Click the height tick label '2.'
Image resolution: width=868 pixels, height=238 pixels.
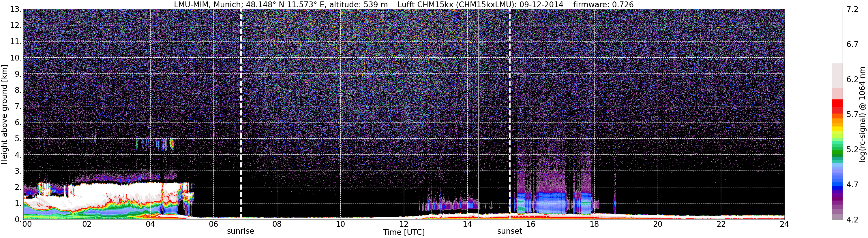tap(18, 187)
